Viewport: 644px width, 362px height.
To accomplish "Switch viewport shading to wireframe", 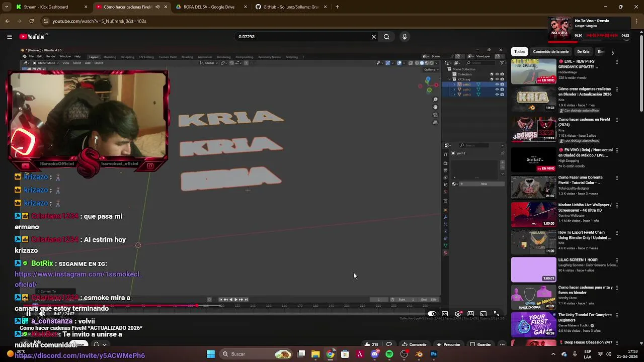I will point(417,63).
